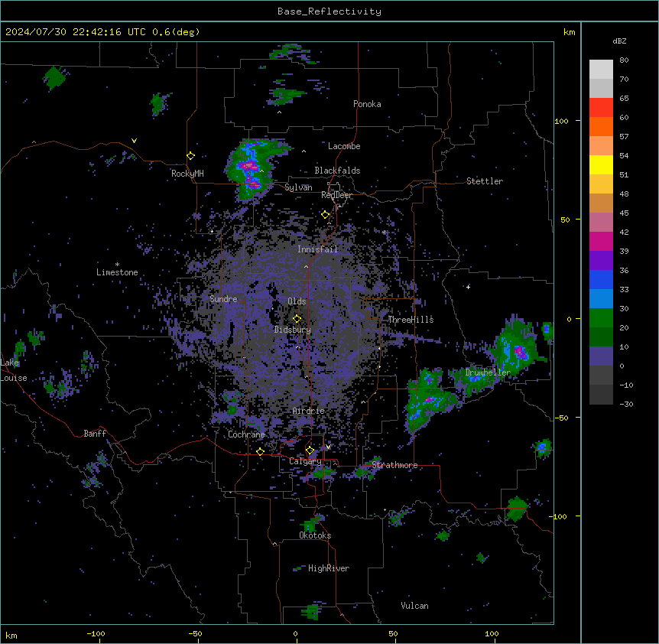This screenshot has width=659, height=644.
Task: Click the Sylvan label on map
Action: pyautogui.click(x=298, y=187)
